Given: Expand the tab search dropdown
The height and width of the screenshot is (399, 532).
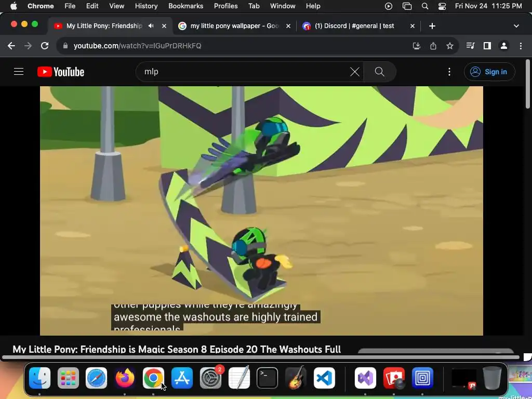Looking at the screenshot, I should tap(516, 26).
